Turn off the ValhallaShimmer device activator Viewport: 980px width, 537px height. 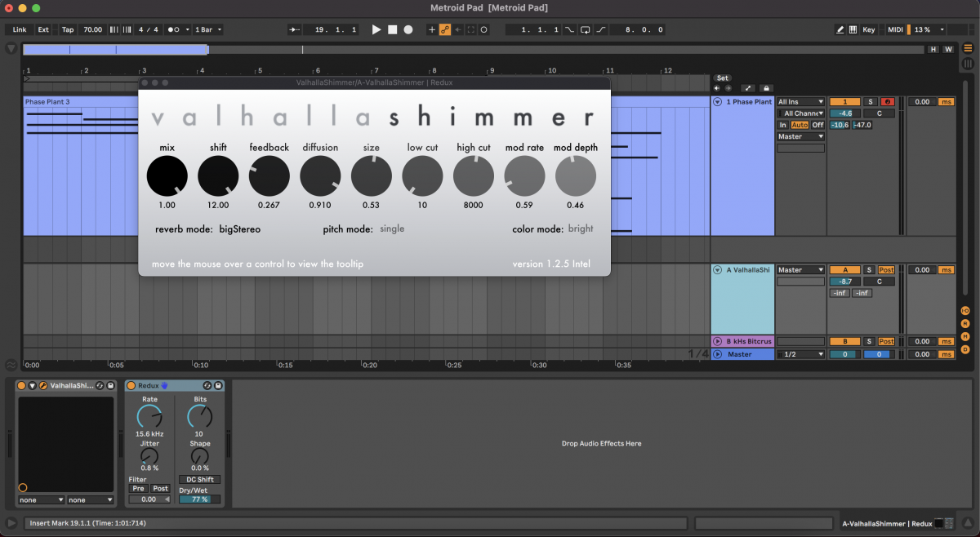pyautogui.click(x=22, y=385)
